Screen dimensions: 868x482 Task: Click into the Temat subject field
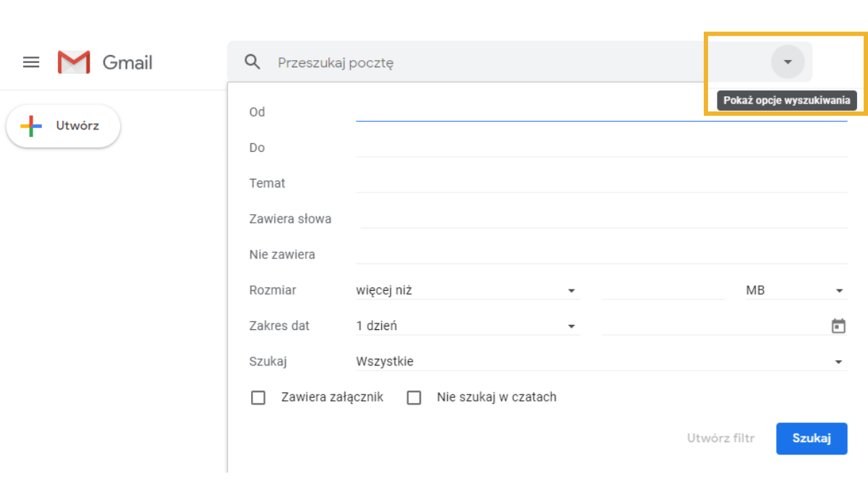(600, 183)
